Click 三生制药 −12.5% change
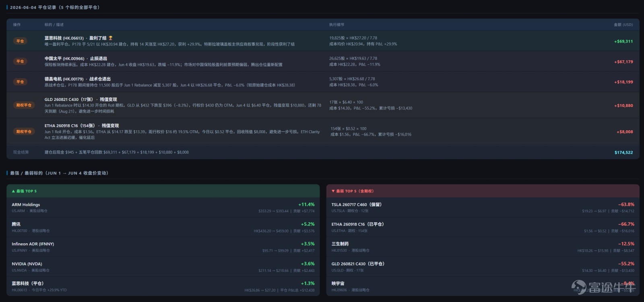Screen dimensions: 644x302 (626, 244)
